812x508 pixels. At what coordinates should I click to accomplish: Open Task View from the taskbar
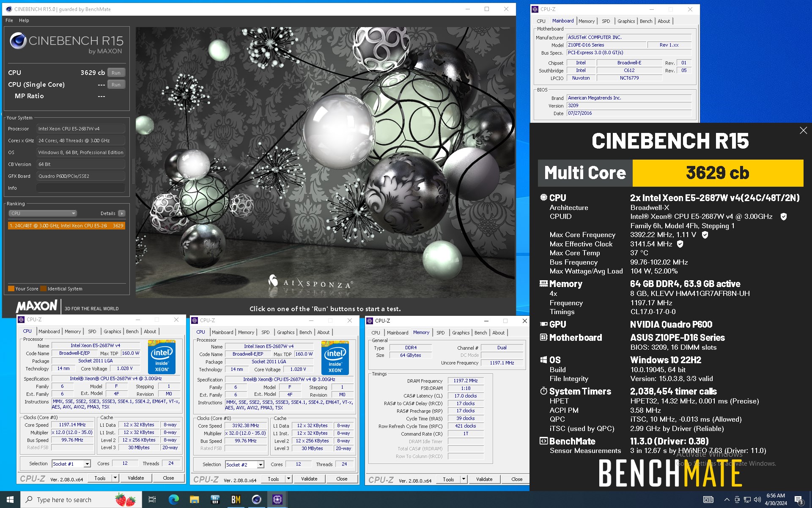tap(152, 500)
